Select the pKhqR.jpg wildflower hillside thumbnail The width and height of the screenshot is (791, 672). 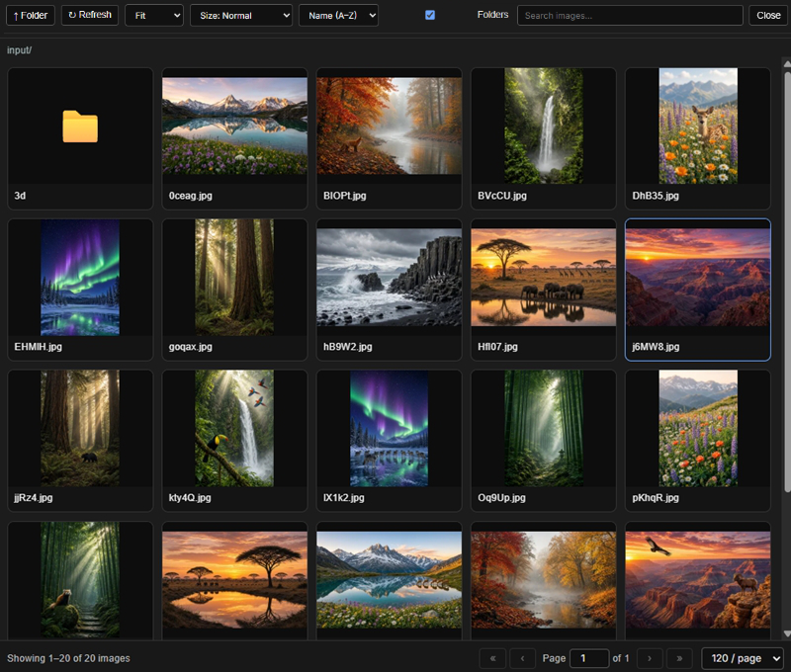[x=698, y=428]
